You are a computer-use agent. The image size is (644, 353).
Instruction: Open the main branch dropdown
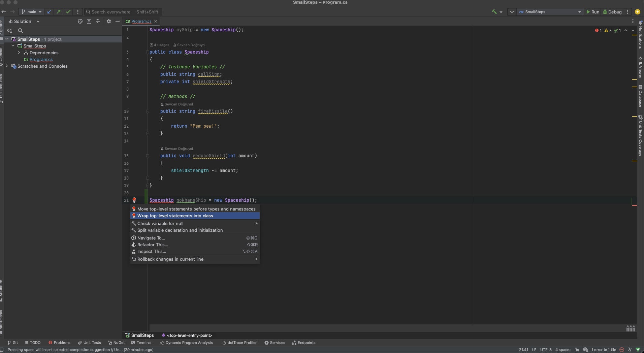32,12
